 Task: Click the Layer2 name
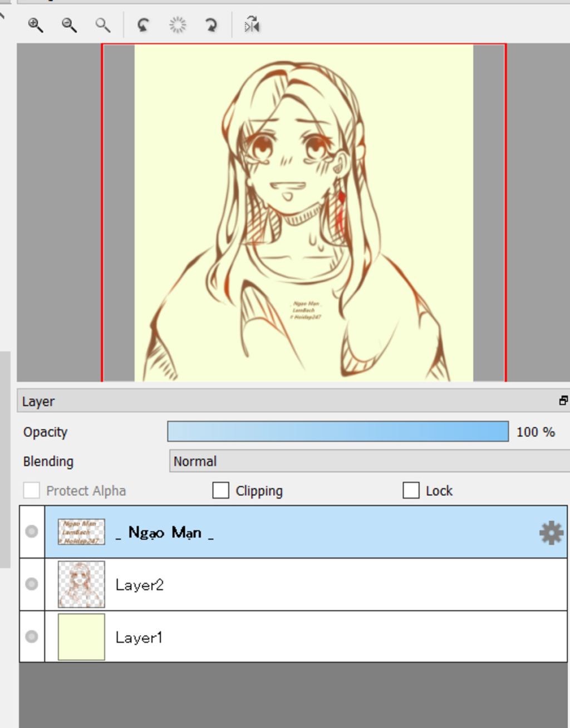[x=139, y=585]
